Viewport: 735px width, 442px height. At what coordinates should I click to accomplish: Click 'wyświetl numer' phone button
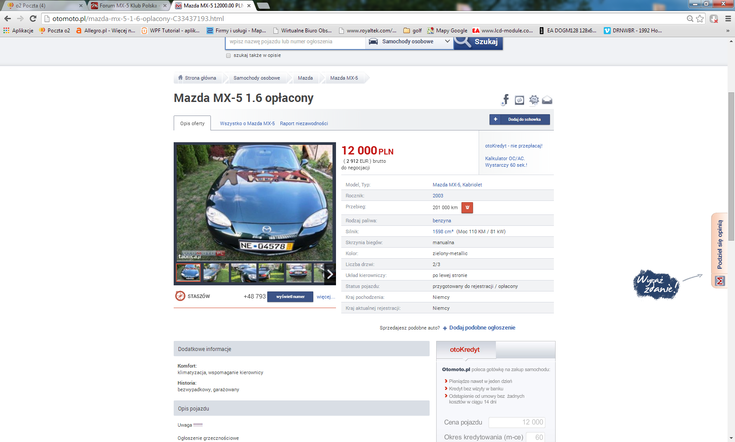(x=290, y=297)
